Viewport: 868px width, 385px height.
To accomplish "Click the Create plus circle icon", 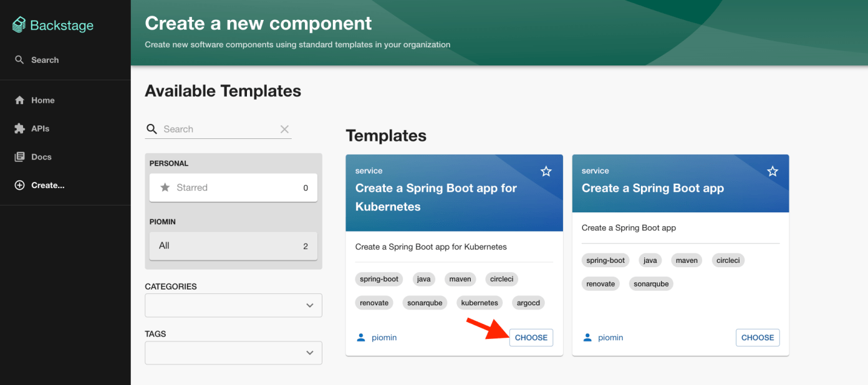I will (19, 185).
